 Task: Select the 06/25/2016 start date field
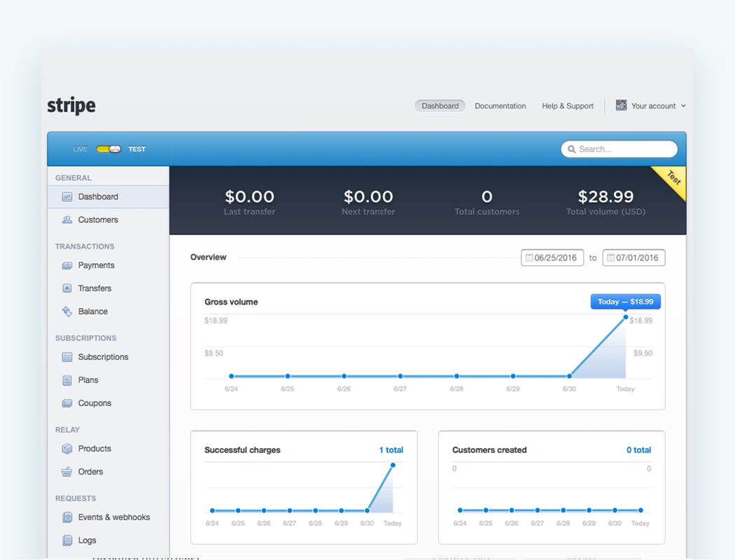(x=552, y=258)
